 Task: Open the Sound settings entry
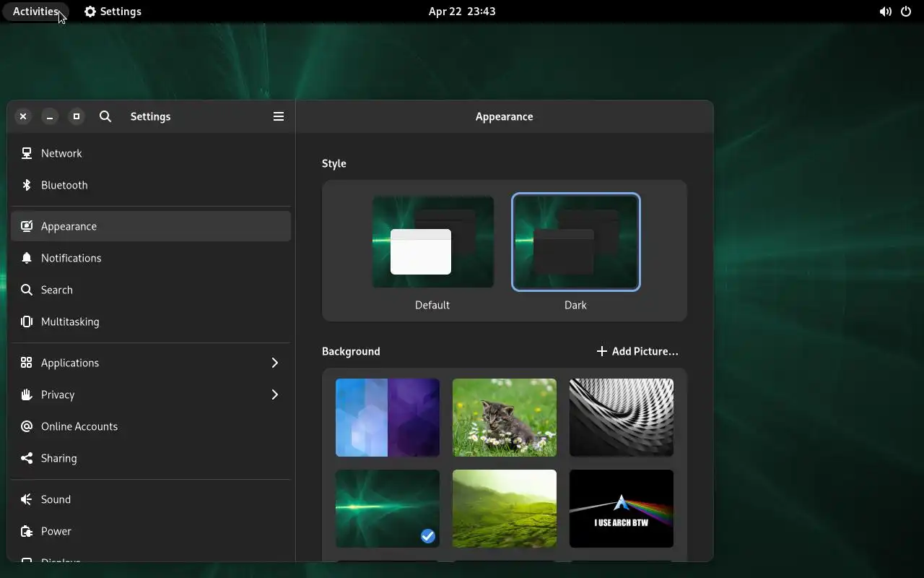pyautogui.click(x=151, y=499)
